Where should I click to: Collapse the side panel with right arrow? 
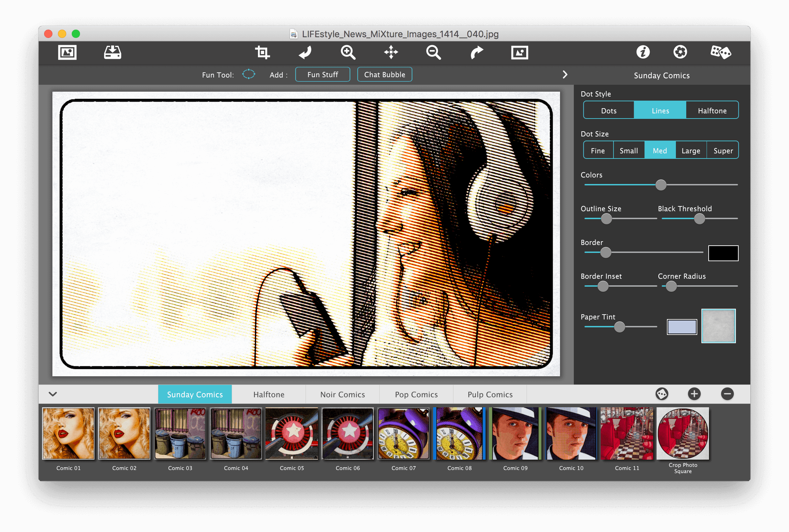565,74
